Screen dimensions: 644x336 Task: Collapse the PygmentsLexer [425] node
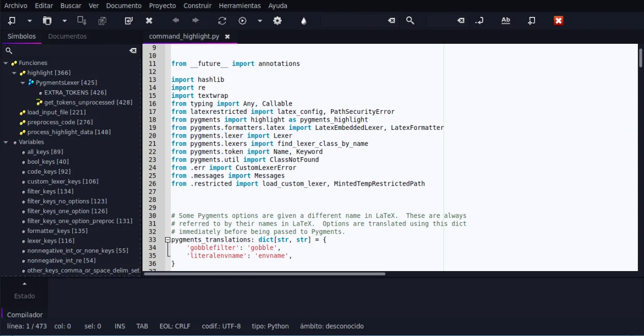(23, 83)
